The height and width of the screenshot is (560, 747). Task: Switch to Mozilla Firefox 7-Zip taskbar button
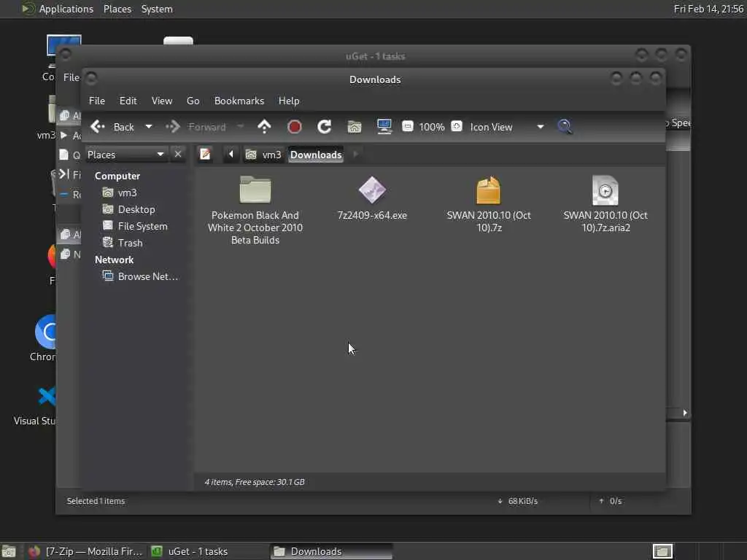coord(85,551)
